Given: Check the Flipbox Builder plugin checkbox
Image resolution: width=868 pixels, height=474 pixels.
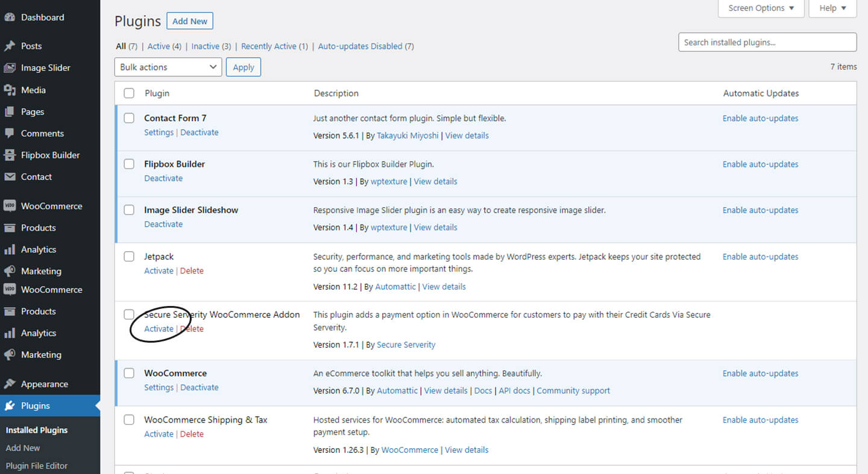Looking at the screenshot, I should [129, 164].
